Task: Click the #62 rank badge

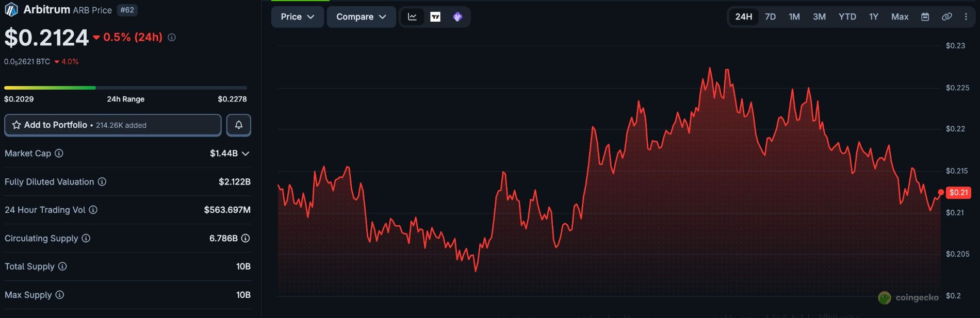Action: 127,10
